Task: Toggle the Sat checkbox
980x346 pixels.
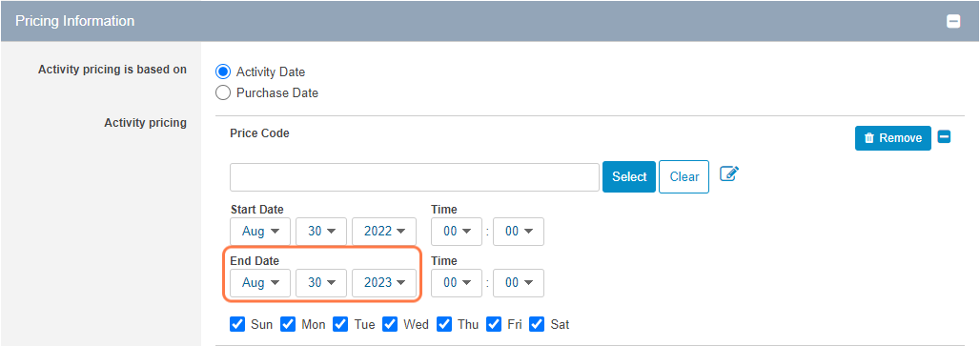Action: pos(537,324)
